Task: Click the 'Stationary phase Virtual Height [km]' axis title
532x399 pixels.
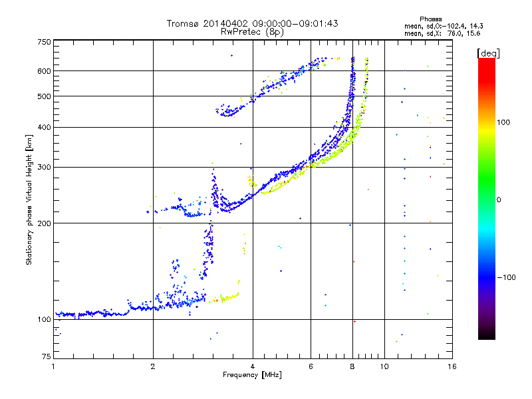Action: pos(29,199)
